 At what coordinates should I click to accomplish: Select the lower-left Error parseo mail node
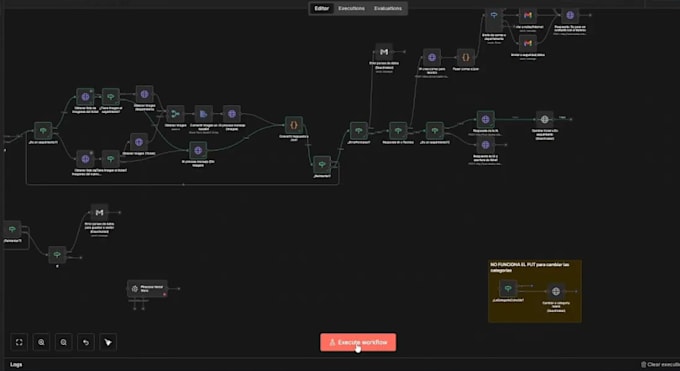point(99,213)
